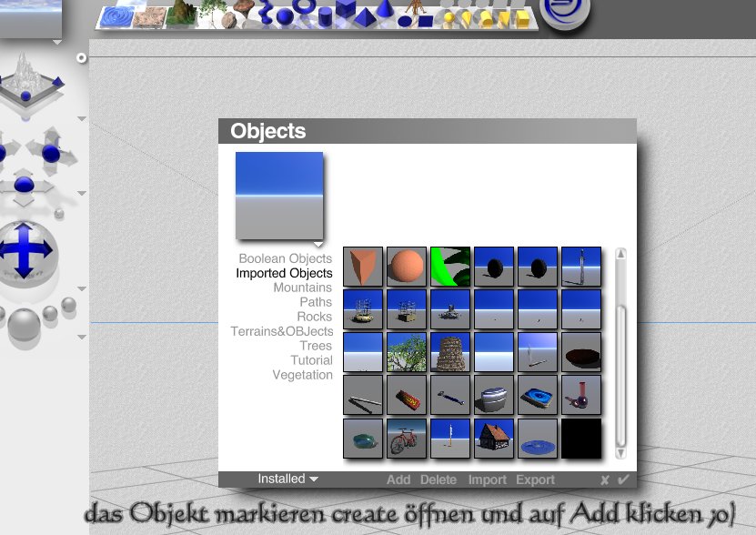Create a water plane from the toolbar
Viewport: 756px width, 535px height.
[116, 17]
